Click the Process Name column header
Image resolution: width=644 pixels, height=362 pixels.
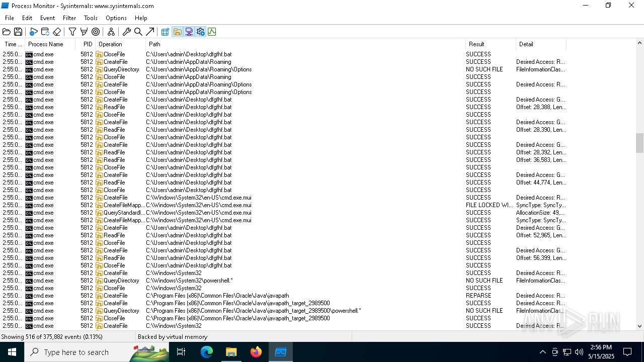coord(50,44)
